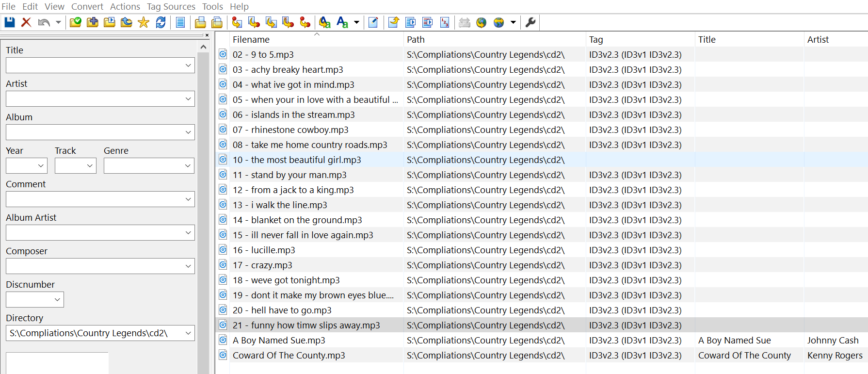Image resolution: width=868 pixels, height=374 pixels.
Task: Select file '13 - i walk the line.mp3'
Action: 280,205
